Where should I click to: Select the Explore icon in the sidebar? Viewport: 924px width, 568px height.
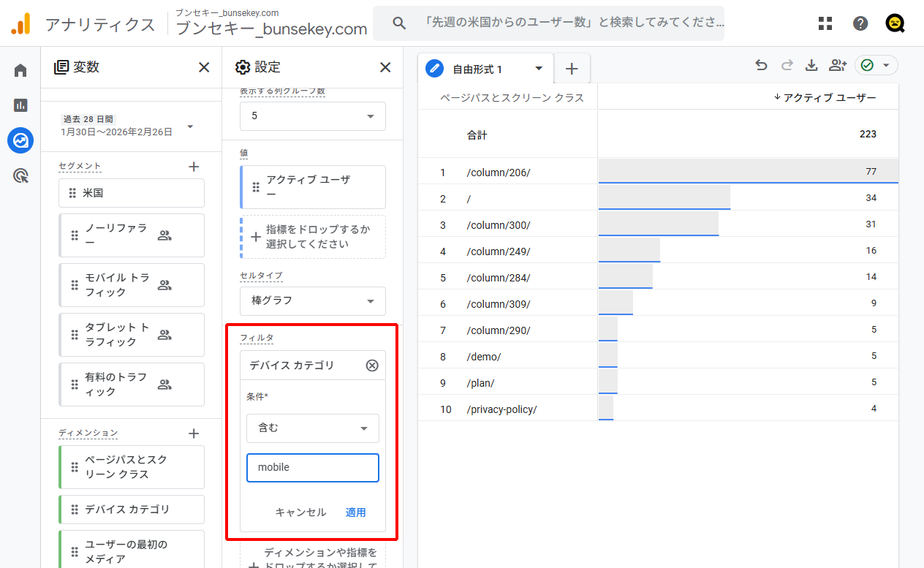[20, 140]
